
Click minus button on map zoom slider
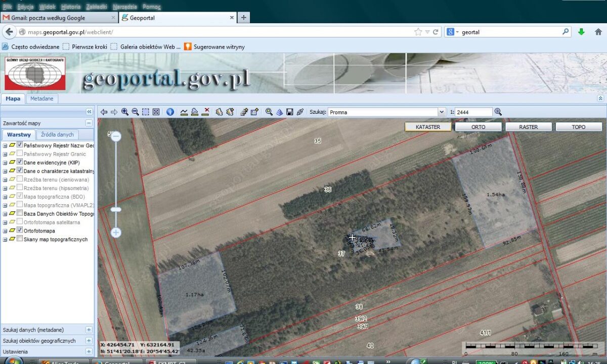point(116,136)
